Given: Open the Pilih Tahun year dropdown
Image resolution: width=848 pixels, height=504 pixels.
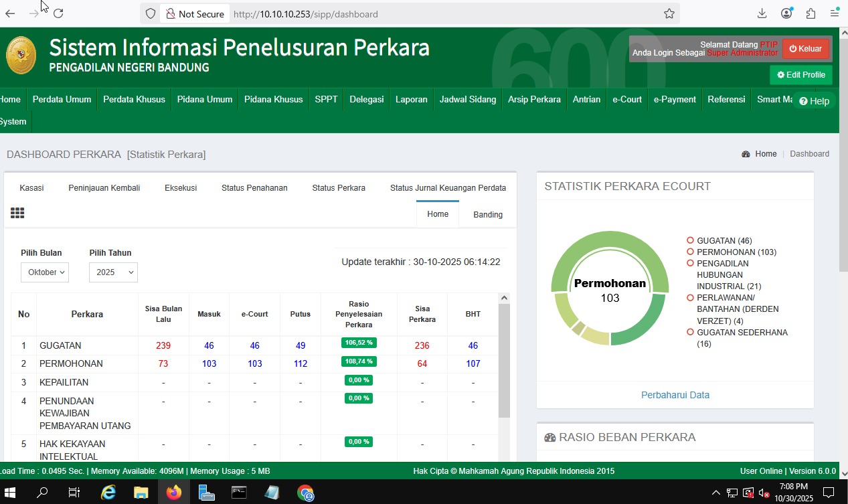Looking at the screenshot, I should (x=113, y=272).
